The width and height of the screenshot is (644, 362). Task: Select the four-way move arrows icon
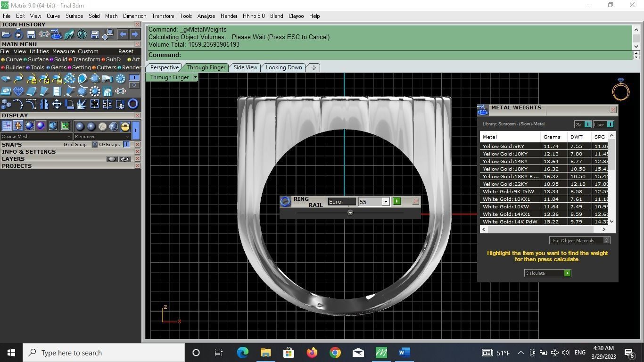(57, 104)
